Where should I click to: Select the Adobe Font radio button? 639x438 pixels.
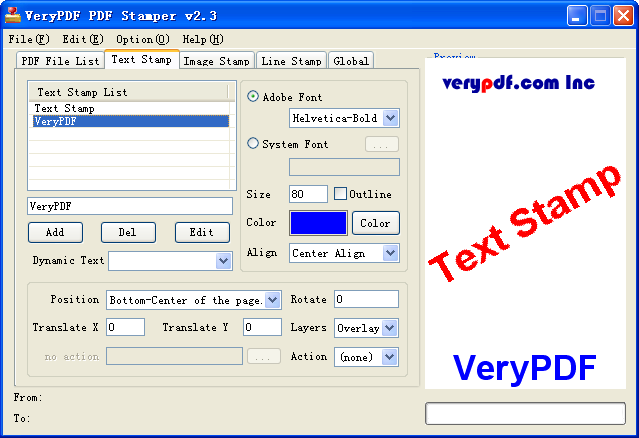coord(253,97)
